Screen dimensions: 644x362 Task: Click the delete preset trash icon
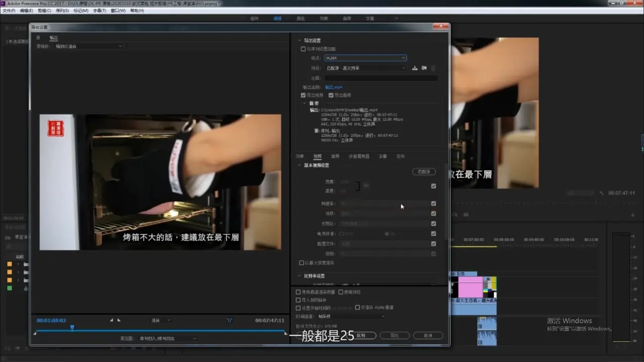[x=433, y=68]
